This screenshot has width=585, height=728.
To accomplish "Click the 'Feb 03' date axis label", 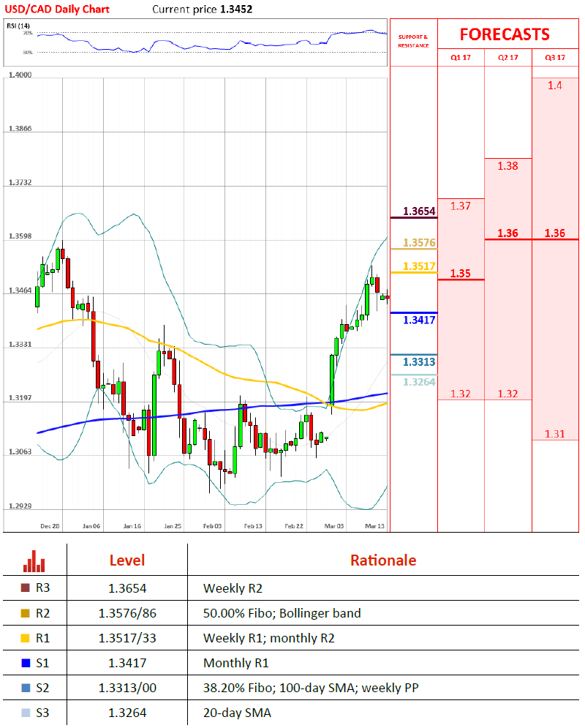I will [213, 526].
